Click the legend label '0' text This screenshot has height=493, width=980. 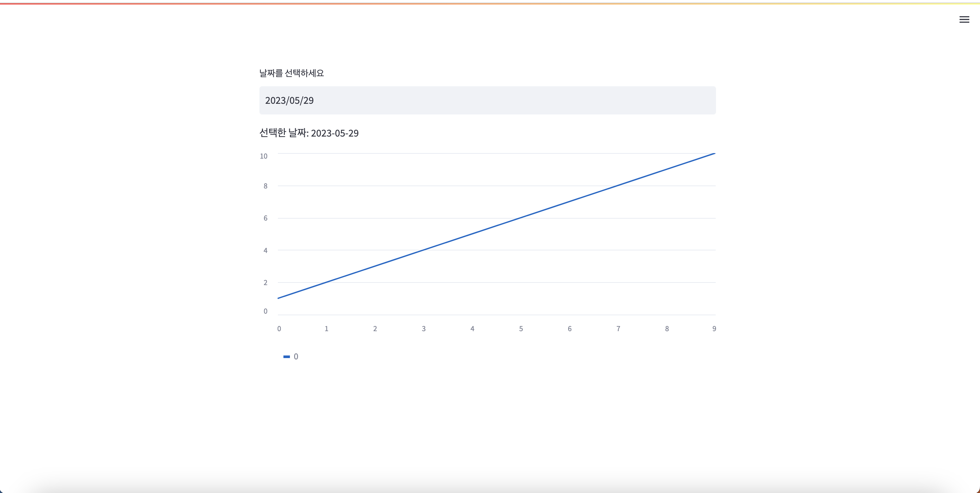coord(296,357)
